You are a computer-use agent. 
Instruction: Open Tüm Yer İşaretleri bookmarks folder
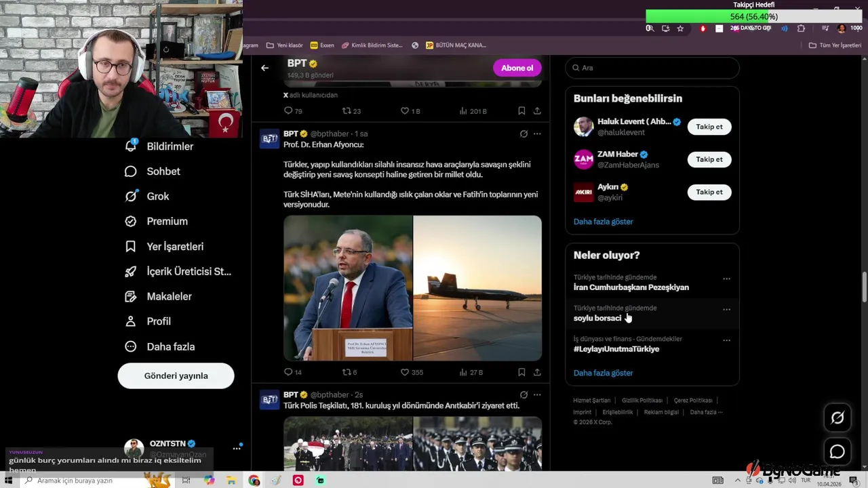[x=835, y=45]
